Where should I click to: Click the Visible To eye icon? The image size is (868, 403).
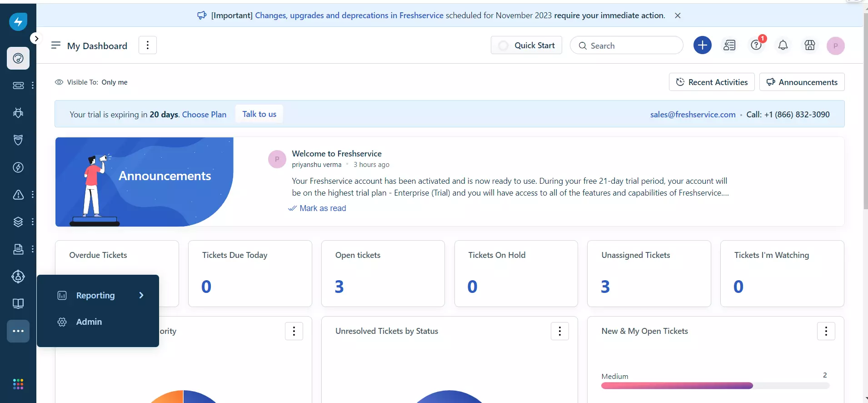click(x=59, y=82)
